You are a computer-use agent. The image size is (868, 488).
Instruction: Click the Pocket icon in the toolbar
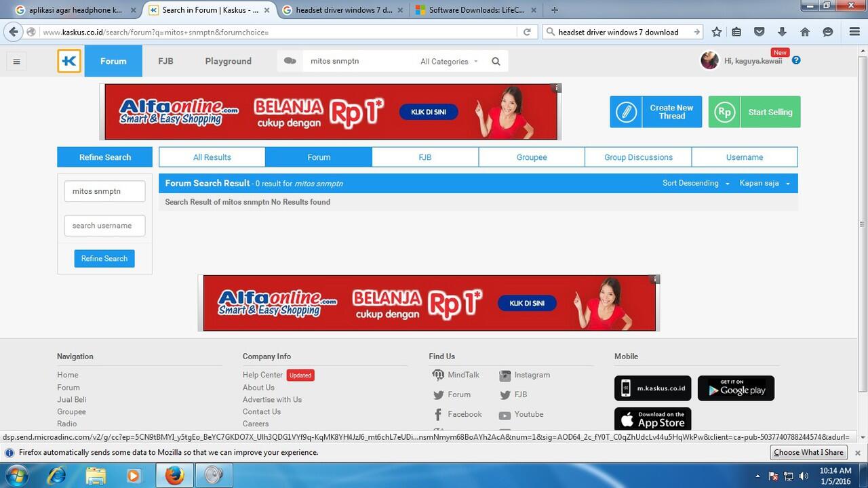[x=759, y=32]
